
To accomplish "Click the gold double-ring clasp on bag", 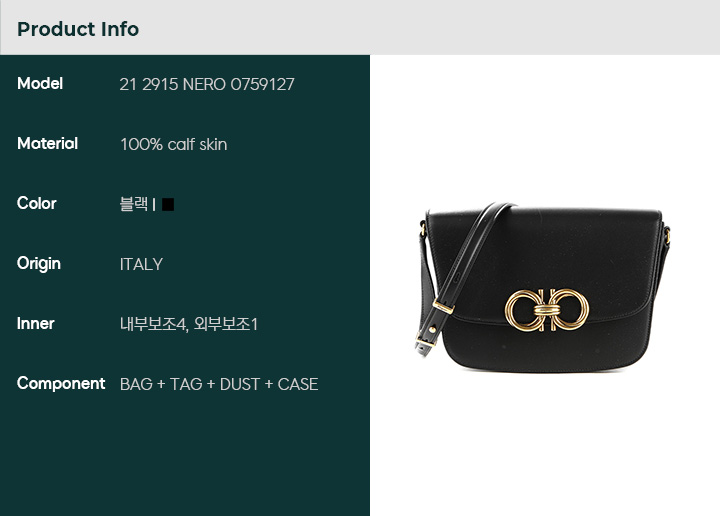I will pyautogui.click(x=547, y=310).
